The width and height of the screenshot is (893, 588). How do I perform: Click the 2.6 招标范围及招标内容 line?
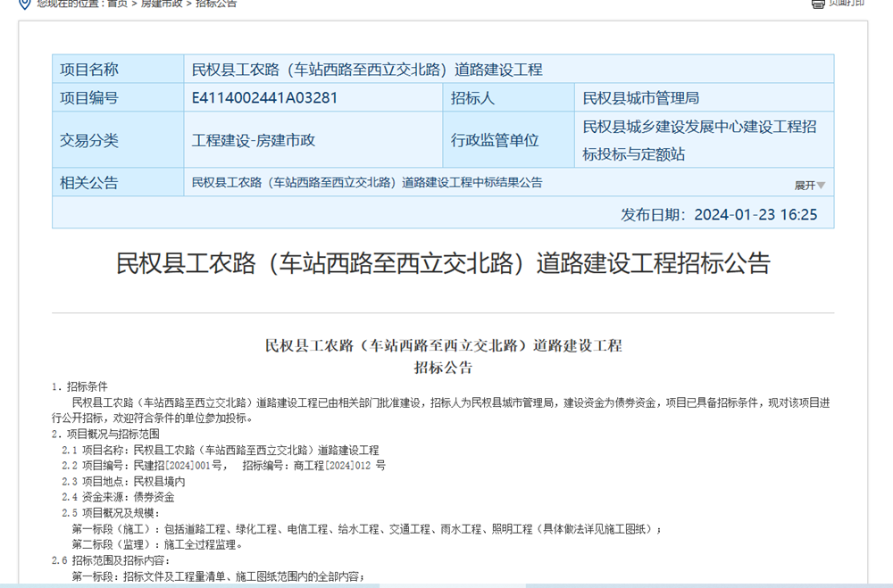click(111, 560)
